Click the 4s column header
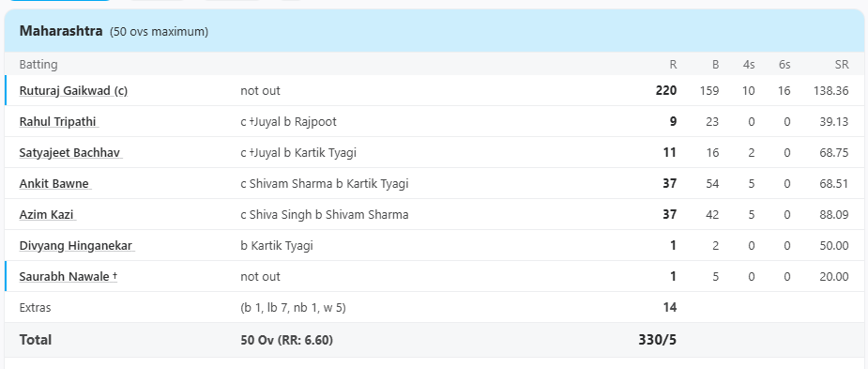Image resolution: width=868 pixels, height=369 pixels. point(749,64)
